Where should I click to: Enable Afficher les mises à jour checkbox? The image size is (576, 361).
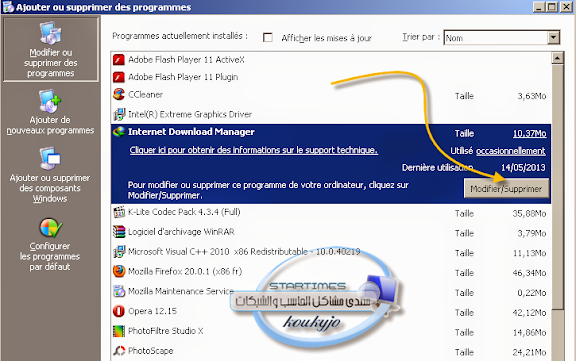click(268, 37)
